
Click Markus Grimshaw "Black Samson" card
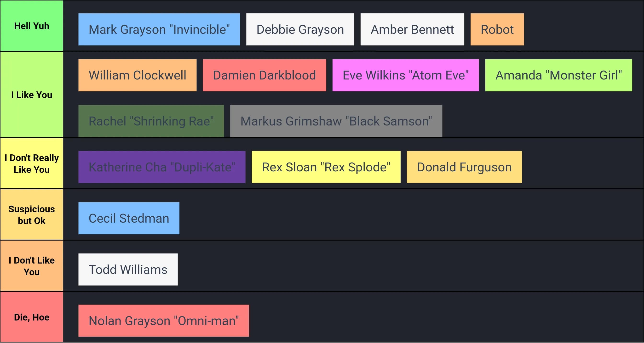[336, 121]
